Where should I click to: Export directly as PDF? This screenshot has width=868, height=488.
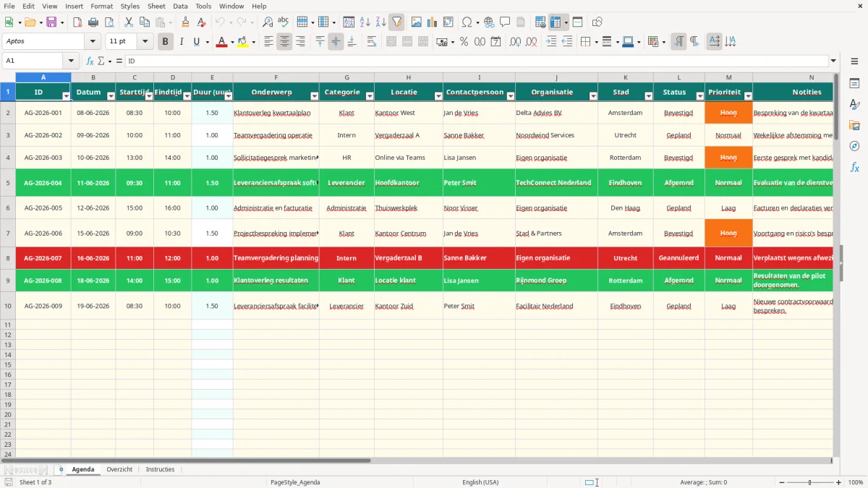77,22
